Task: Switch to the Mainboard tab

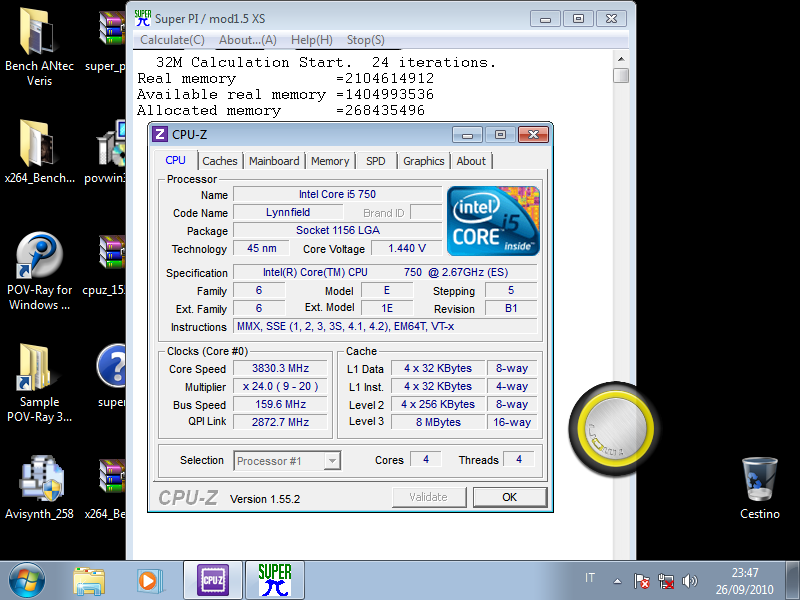Action: [274, 161]
